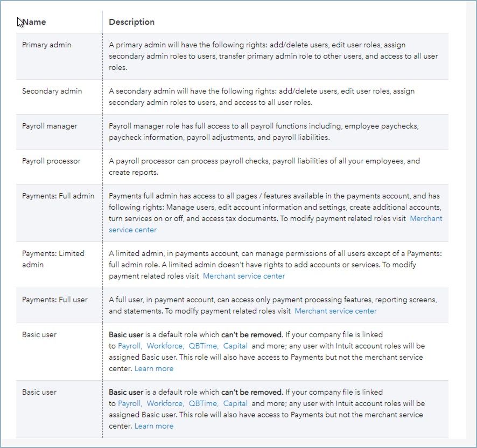Click the Name column header
Screen dimensions: 477x448
pos(34,22)
